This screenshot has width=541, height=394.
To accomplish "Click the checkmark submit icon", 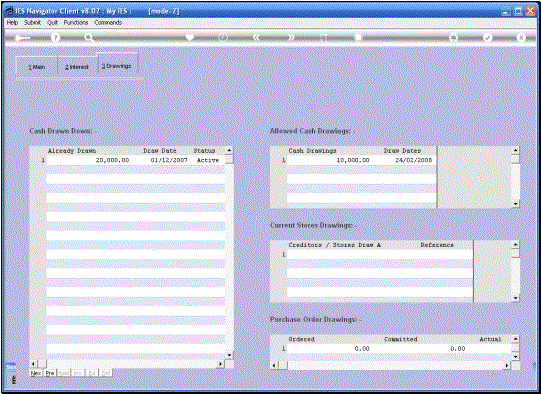I will point(488,37).
